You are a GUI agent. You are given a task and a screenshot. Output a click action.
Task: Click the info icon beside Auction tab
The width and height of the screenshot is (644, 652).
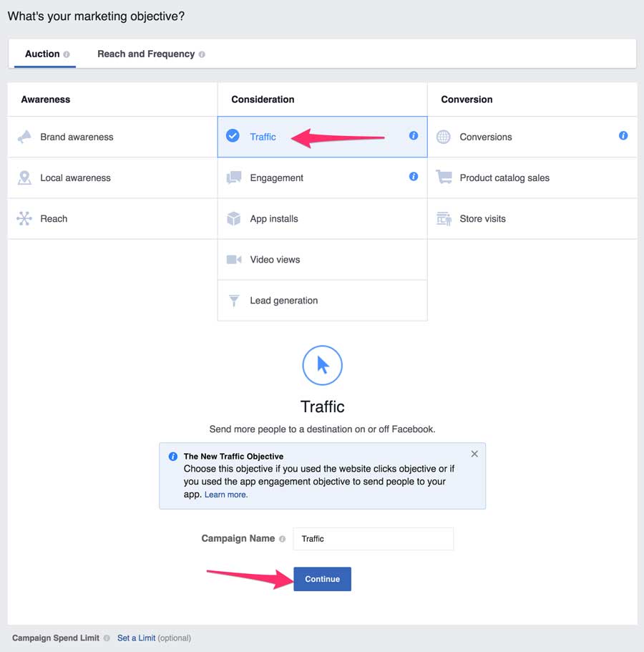(x=67, y=54)
